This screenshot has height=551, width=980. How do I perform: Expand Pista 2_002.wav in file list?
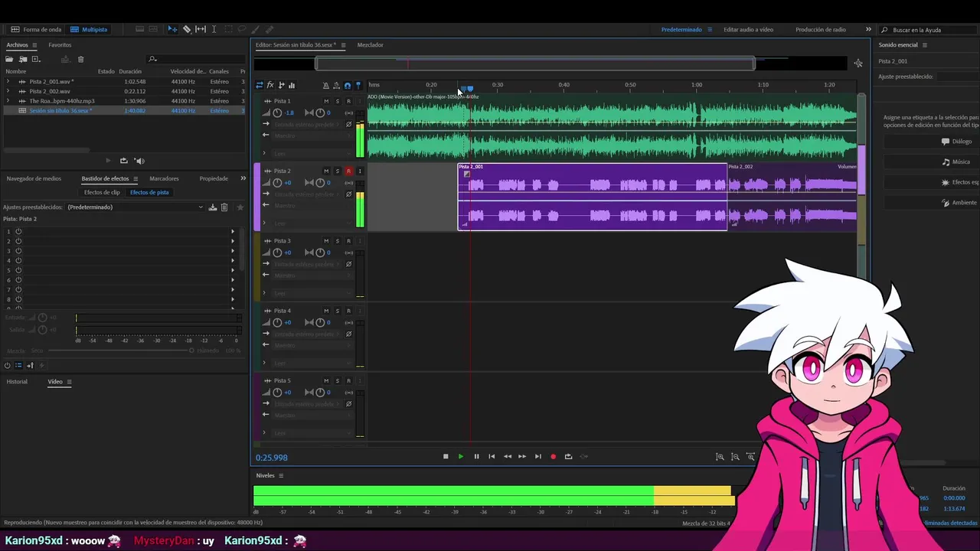pyautogui.click(x=8, y=91)
